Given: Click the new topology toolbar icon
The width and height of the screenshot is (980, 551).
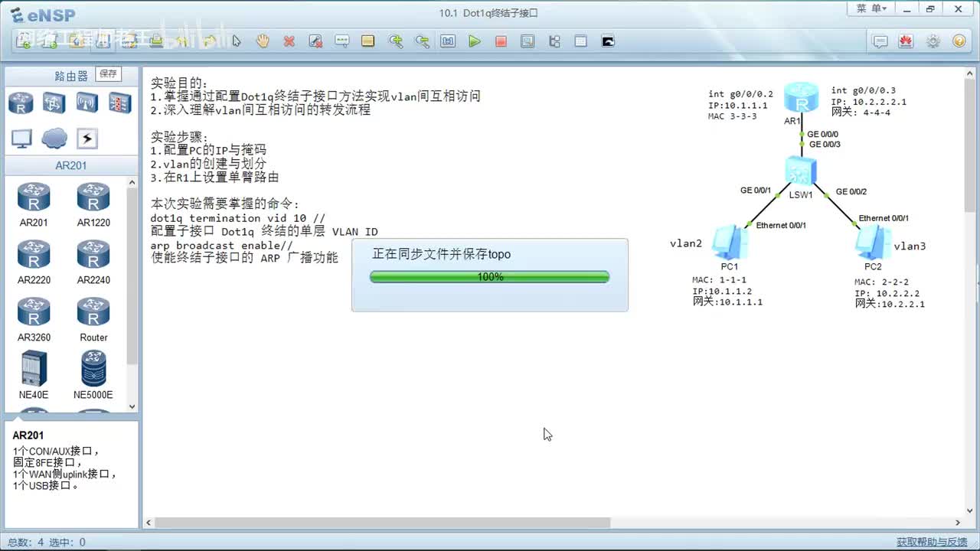Looking at the screenshot, I should (24, 41).
